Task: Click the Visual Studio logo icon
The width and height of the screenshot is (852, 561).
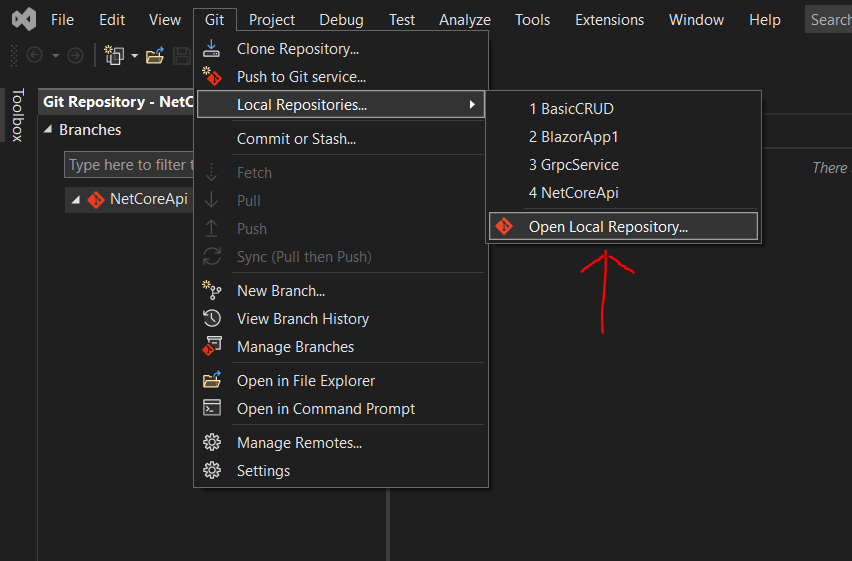Action: point(24,20)
